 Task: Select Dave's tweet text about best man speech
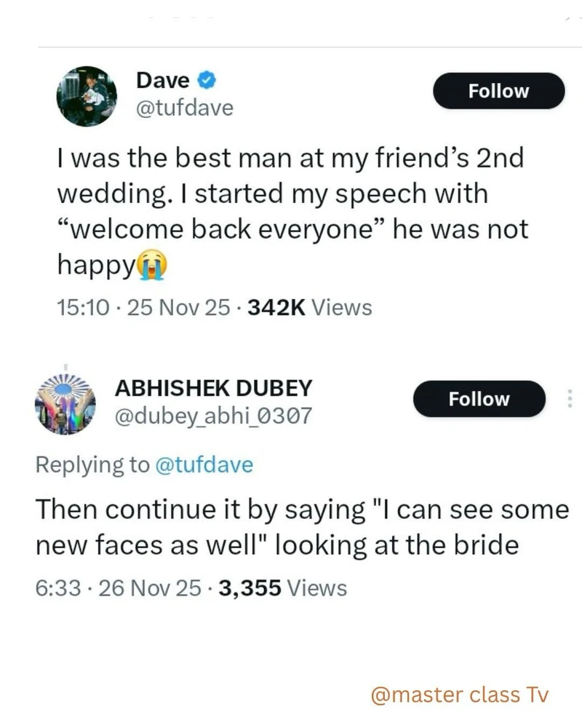291,211
